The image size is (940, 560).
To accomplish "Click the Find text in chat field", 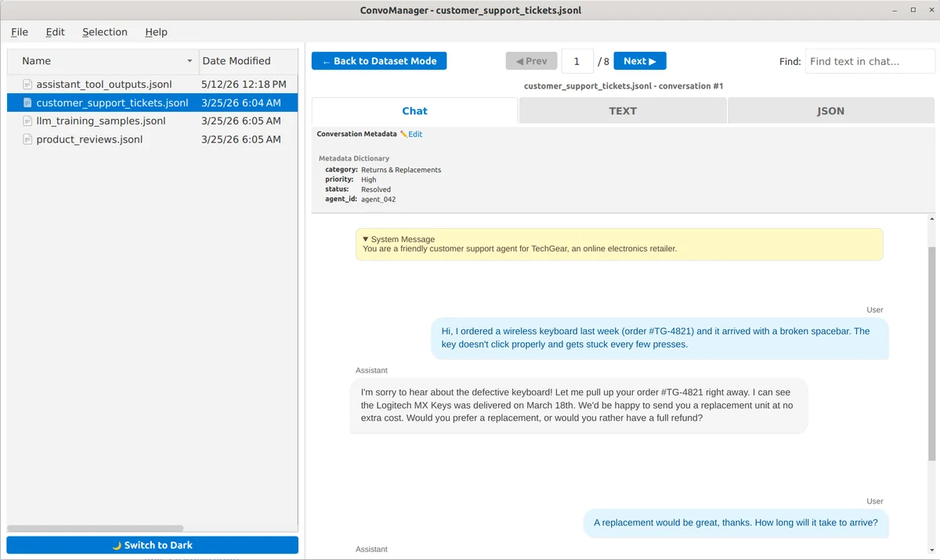I will pyautogui.click(x=869, y=61).
